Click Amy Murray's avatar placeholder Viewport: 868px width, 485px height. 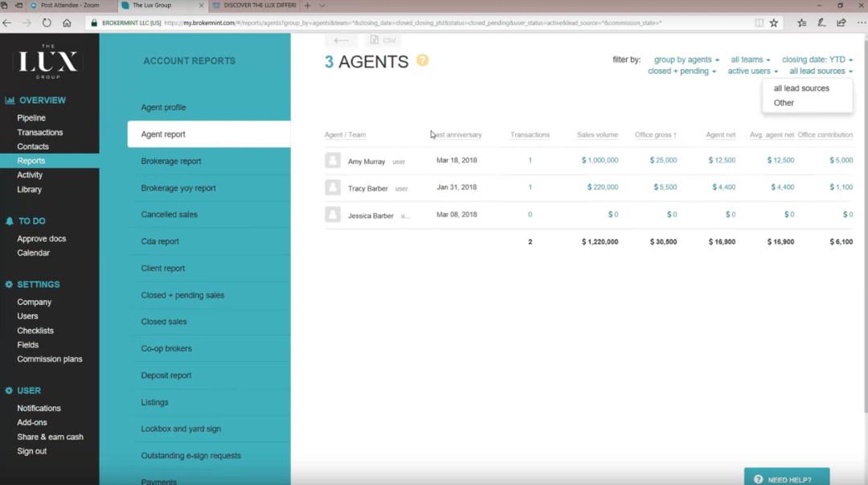[x=334, y=160]
